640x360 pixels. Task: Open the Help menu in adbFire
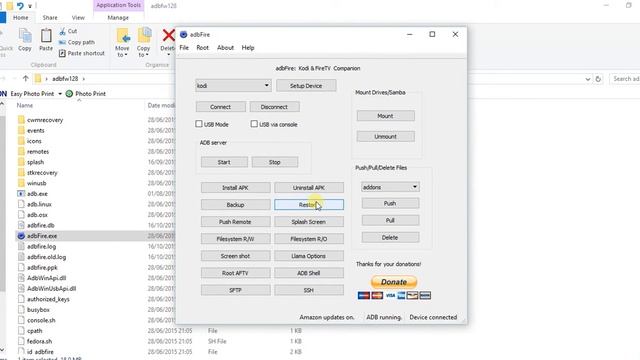[248, 48]
